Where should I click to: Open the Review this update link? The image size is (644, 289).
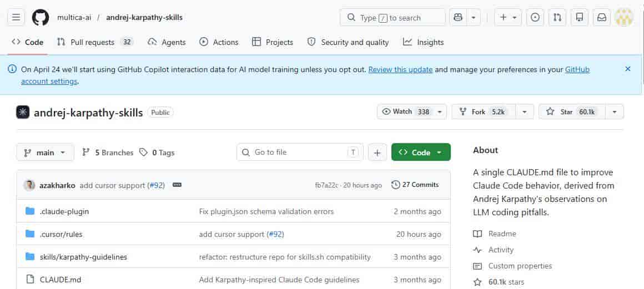pyautogui.click(x=400, y=69)
